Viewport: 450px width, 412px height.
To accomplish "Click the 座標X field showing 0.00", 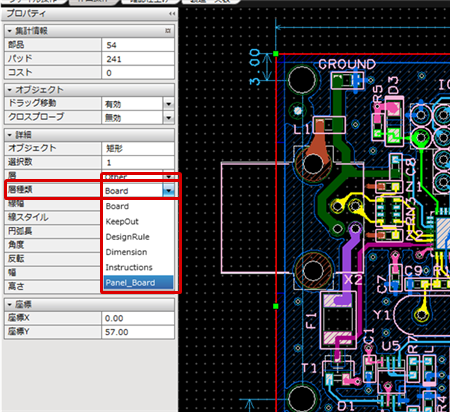I will point(138,318).
